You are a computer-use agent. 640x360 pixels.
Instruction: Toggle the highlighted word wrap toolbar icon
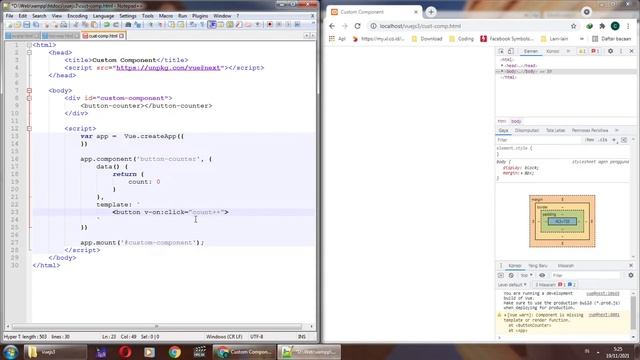tap(212, 25)
